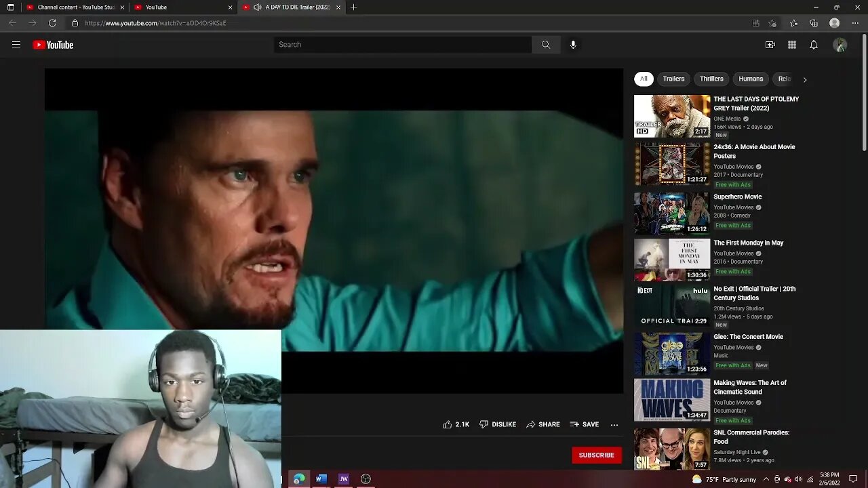
Task: Open the Create video camera icon
Action: [770, 45]
